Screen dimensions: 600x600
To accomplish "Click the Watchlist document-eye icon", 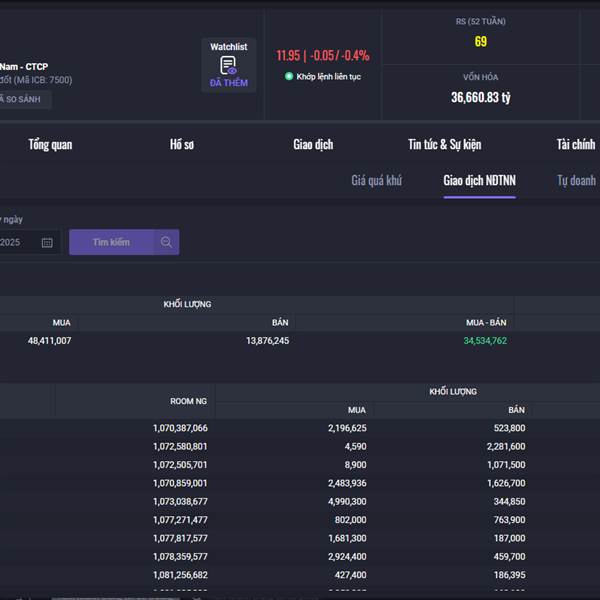I will [x=228, y=65].
